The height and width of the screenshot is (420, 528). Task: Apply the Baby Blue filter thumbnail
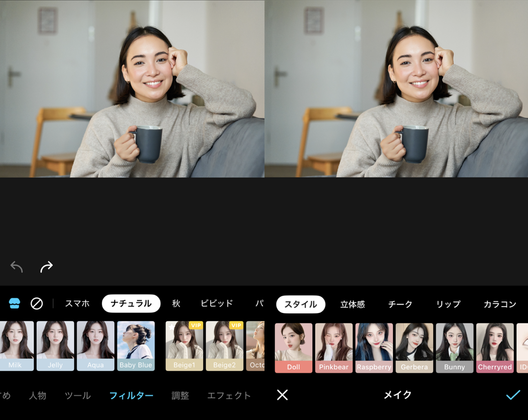tap(136, 346)
